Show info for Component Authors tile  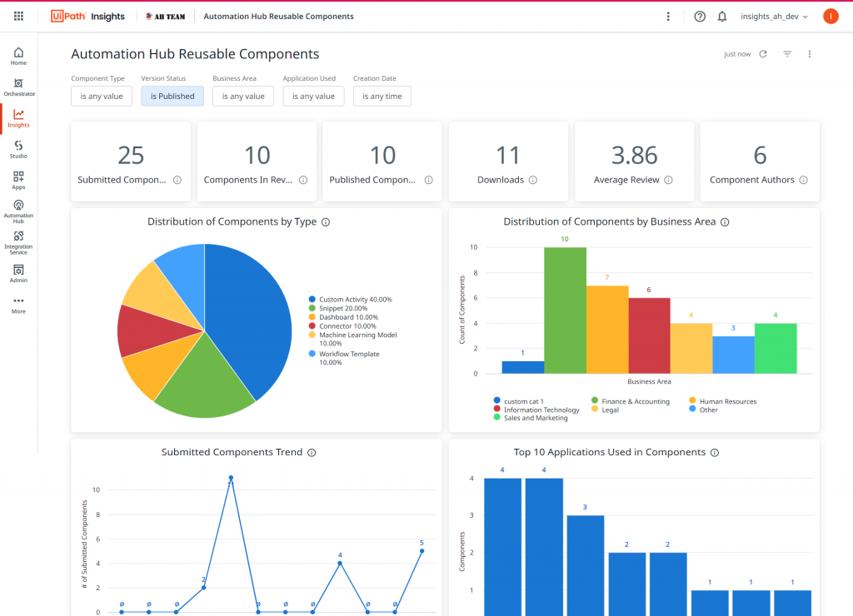pyautogui.click(x=804, y=180)
